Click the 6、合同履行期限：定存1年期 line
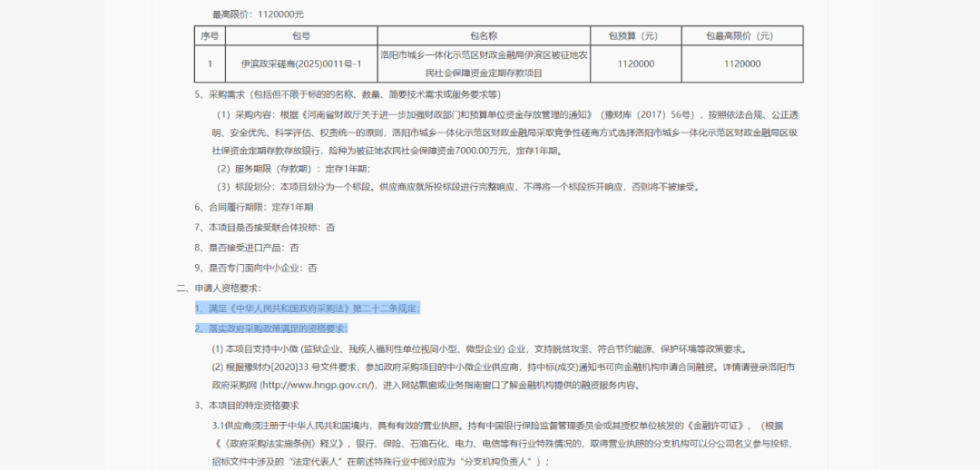Image resolution: width=980 pixels, height=470 pixels. point(254,207)
